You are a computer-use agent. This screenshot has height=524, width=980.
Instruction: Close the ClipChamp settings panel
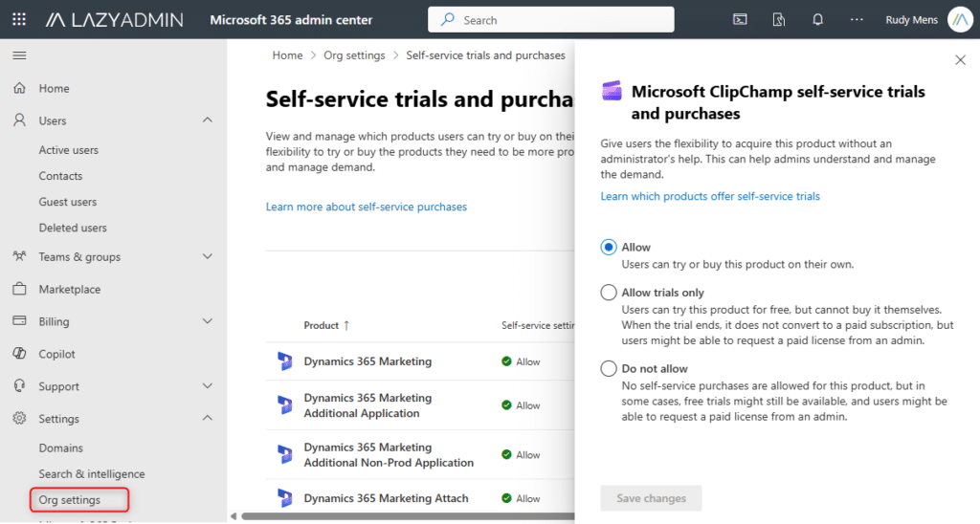point(961,60)
